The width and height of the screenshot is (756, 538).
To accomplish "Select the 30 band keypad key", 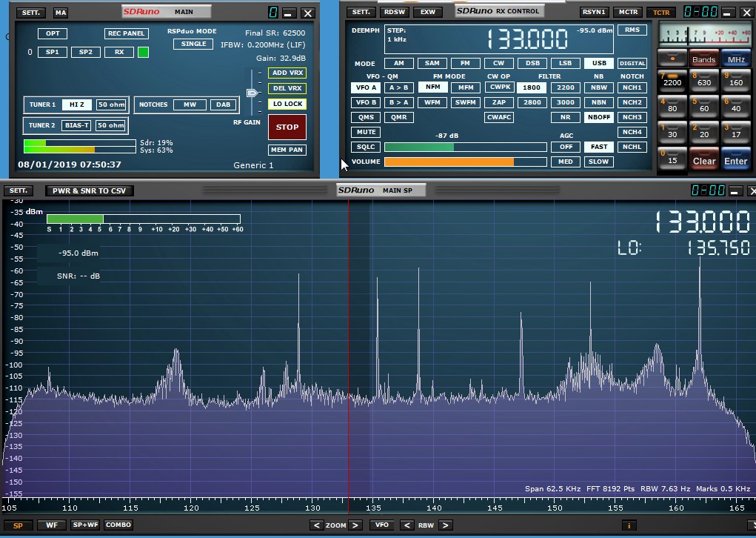I will pyautogui.click(x=672, y=132).
